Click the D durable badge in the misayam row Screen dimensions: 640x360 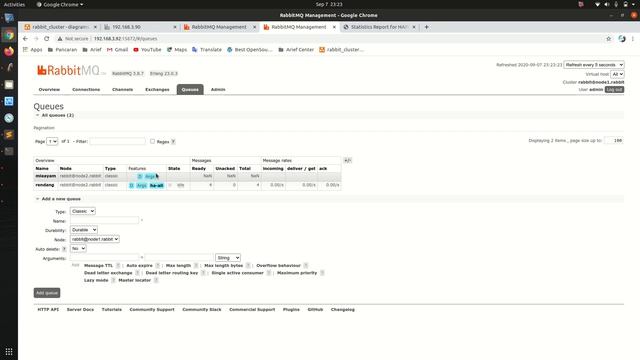click(x=140, y=176)
